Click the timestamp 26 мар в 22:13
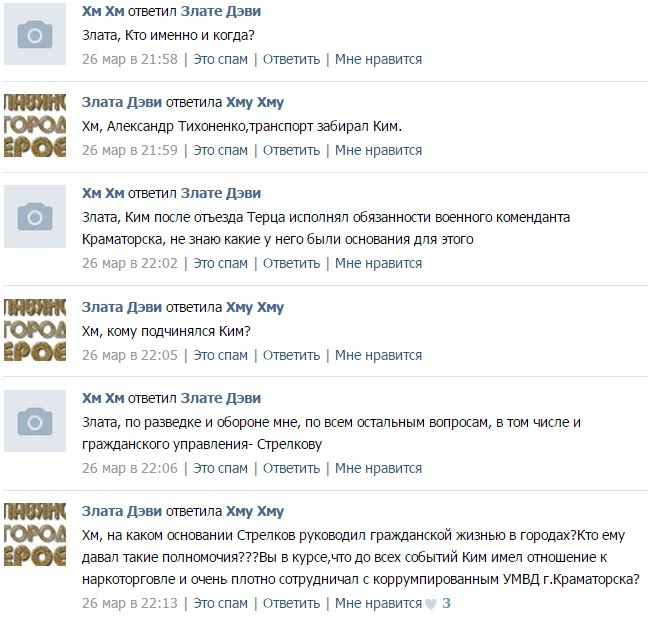 (x=130, y=603)
